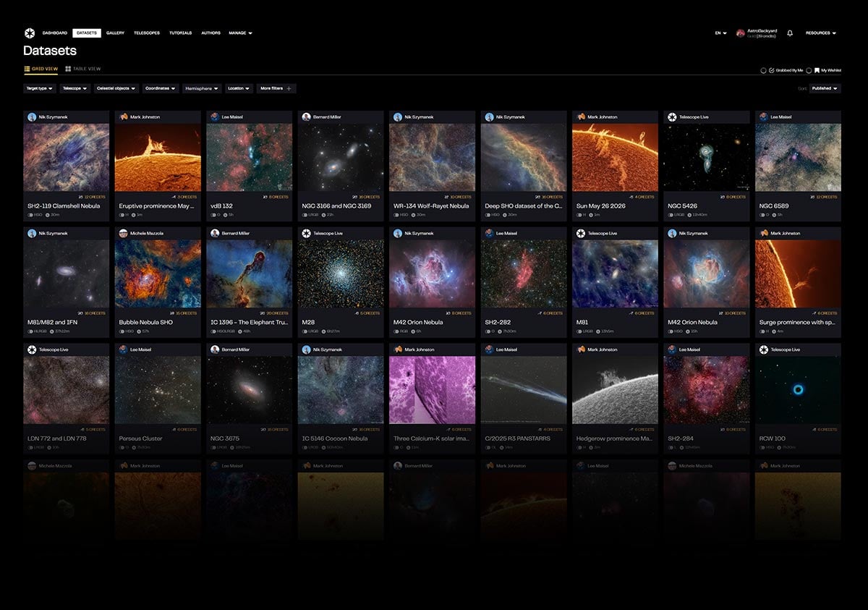
Task: Click author avatar on SH2-119 Clamshell card
Action: (x=32, y=117)
